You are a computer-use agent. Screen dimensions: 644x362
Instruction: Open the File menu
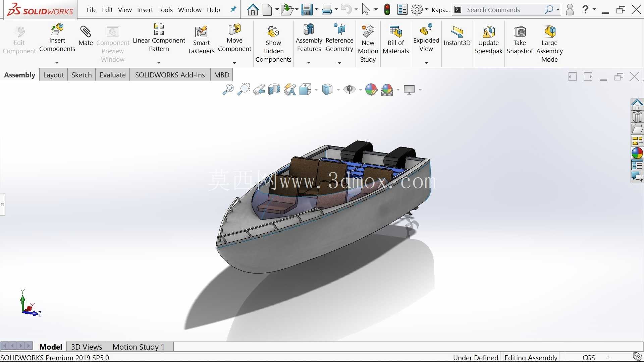[x=92, y=10]
